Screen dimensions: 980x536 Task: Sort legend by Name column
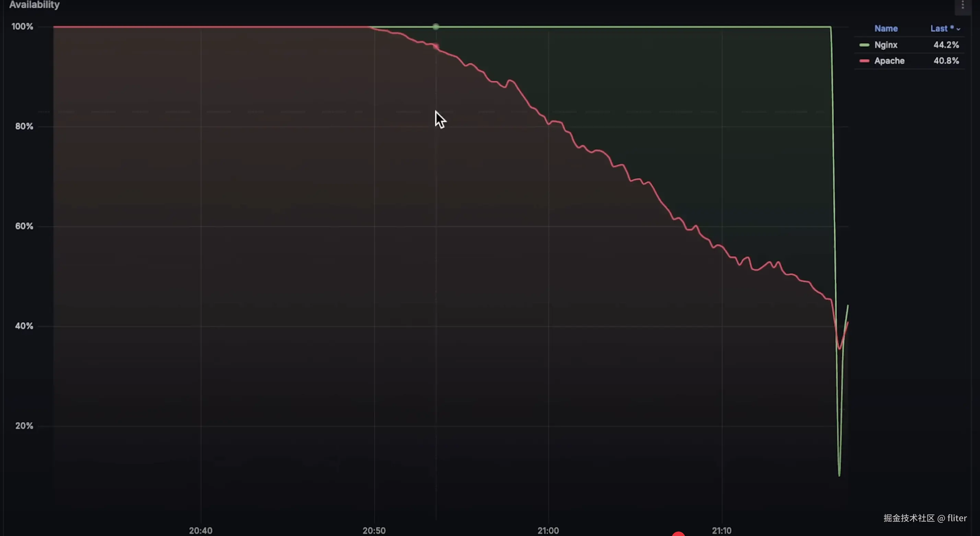tap(886, 28)
